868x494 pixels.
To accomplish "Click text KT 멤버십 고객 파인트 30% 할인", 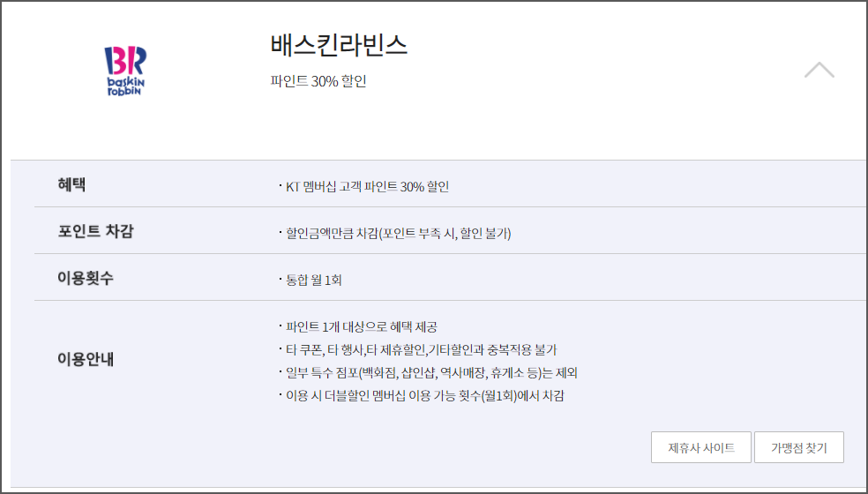I will tap(367, 187).
